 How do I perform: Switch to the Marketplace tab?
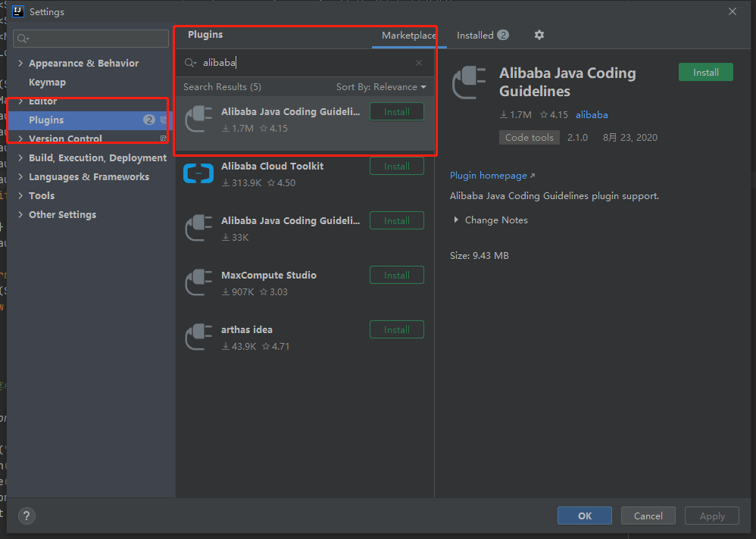[x=409, y=35]
